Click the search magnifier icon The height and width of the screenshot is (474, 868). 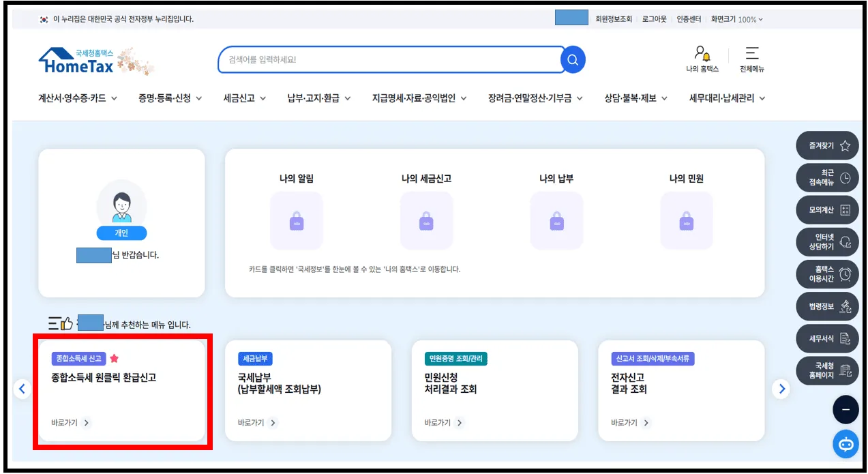point(572,59)
